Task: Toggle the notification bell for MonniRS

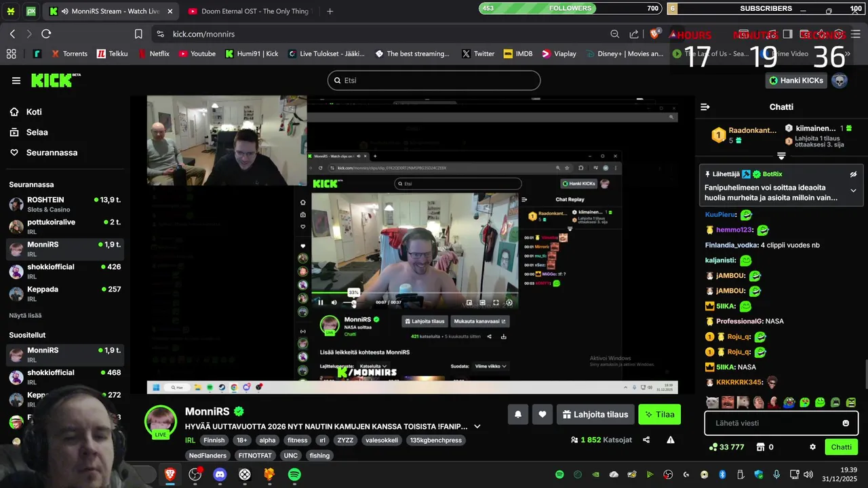Action: point(518,414)
